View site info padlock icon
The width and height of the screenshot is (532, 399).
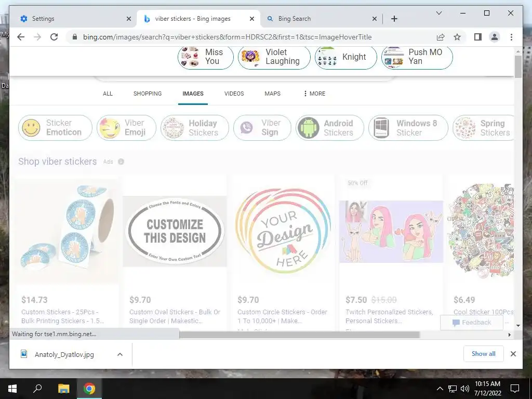(75, 37)
